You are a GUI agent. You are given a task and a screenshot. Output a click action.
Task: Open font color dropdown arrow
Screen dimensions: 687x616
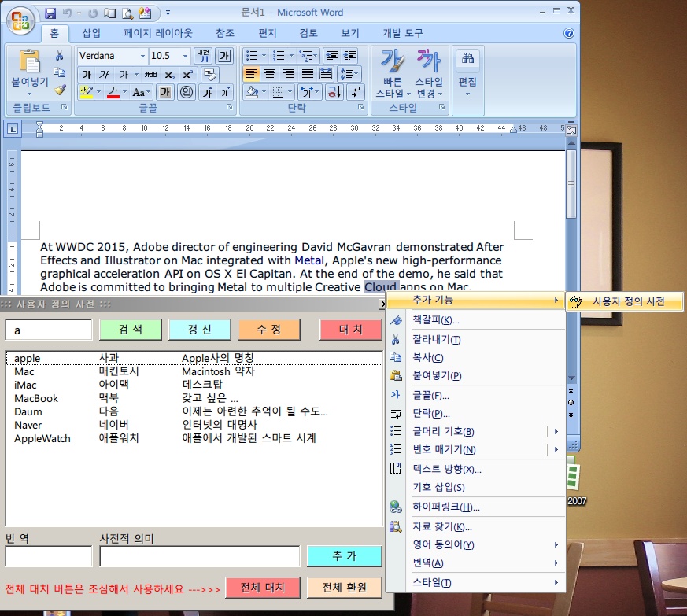point(125,92)
